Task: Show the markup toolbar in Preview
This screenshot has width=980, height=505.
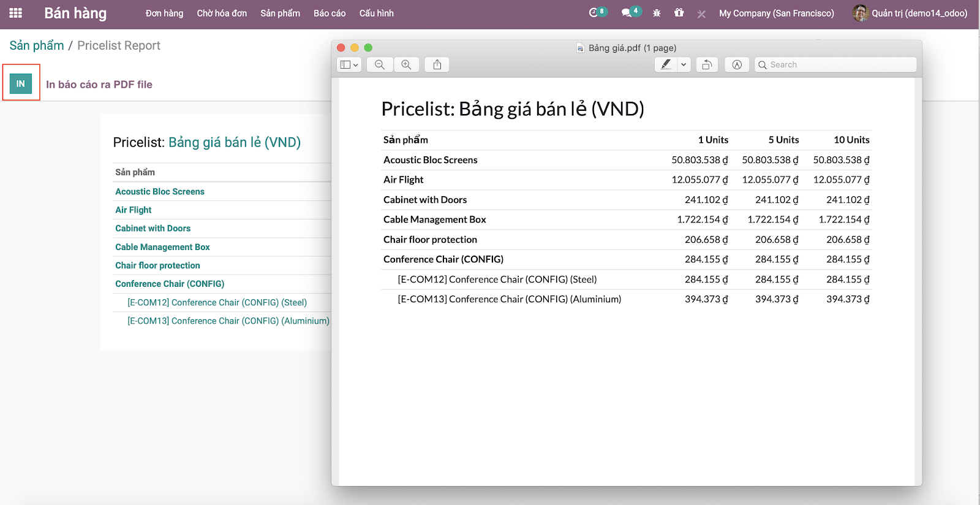Action: (737, 65)
